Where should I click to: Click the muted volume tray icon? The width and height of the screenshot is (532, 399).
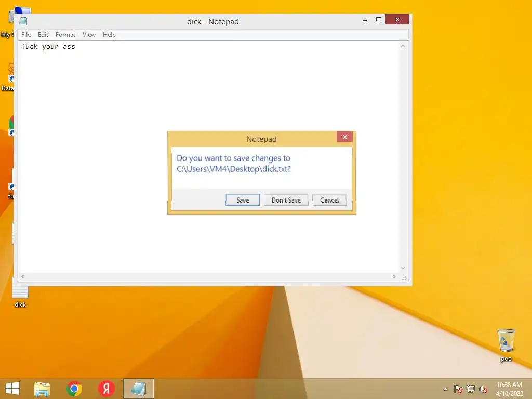pos(483,389)
